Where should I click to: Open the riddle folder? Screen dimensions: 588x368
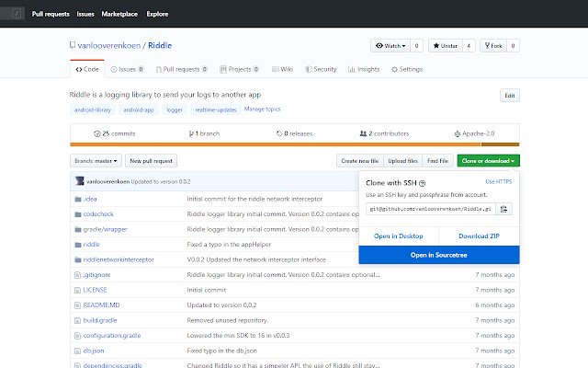pos(91,245)
